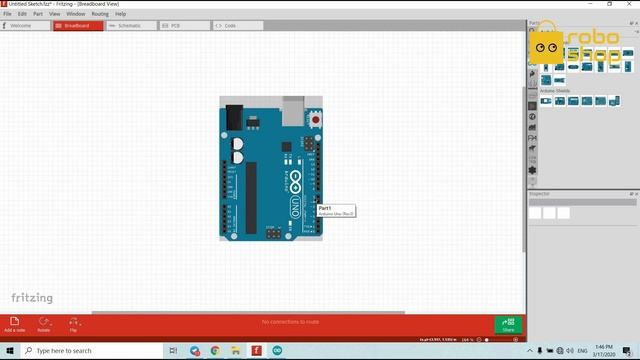
Task: Click the Arduino infinity logo on board
Action: pos(295,182)
